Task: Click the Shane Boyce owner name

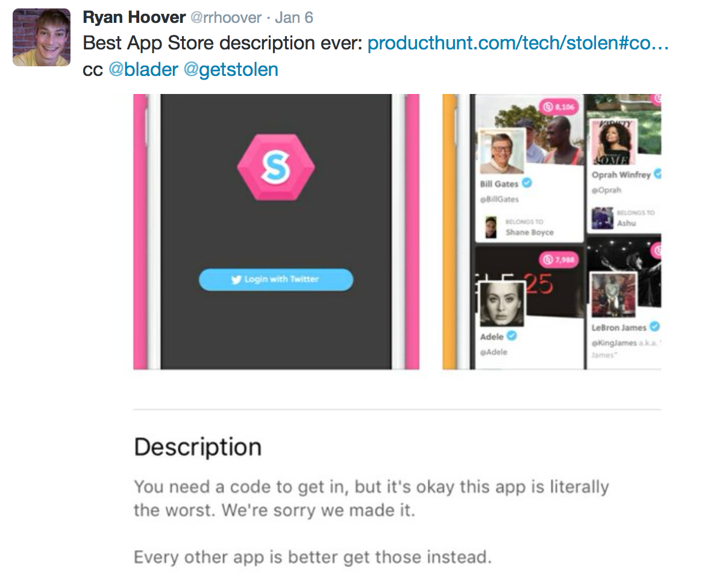Action: [x=530, y=233]
